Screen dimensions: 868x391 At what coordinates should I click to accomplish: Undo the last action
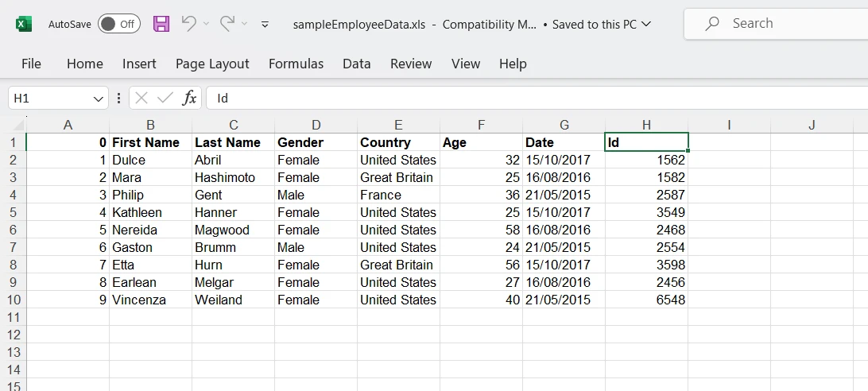[188, 24]
